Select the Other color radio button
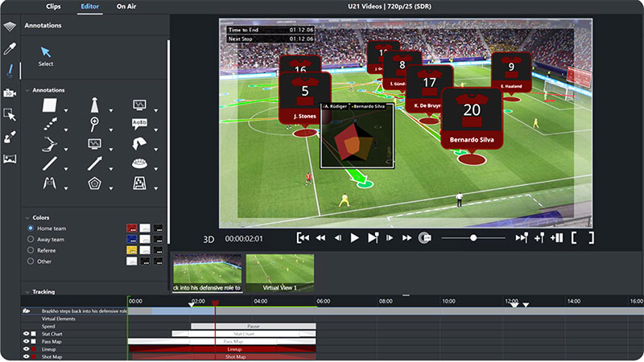The image size is (644, 362). coord(31,261)
